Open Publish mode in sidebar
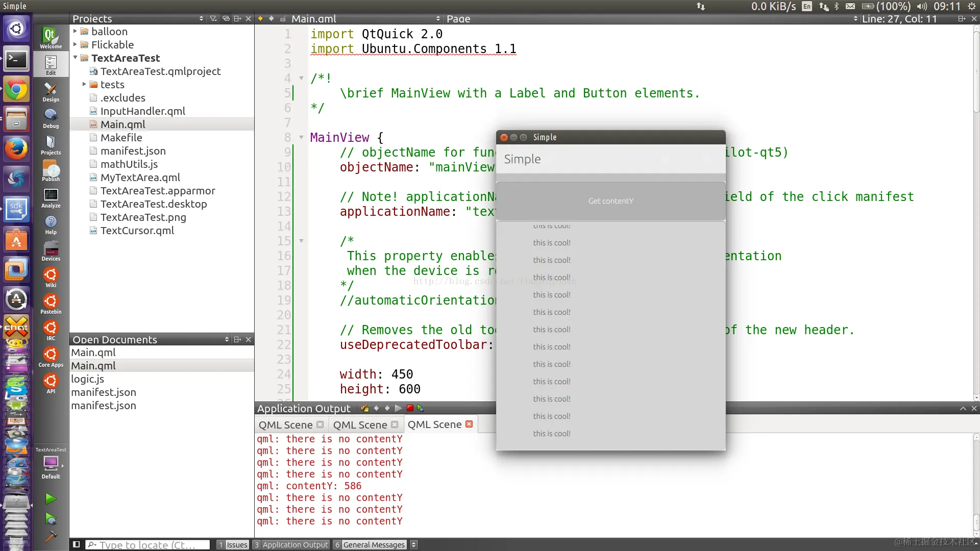The image size is (980, 551). (x=51, y=171)
